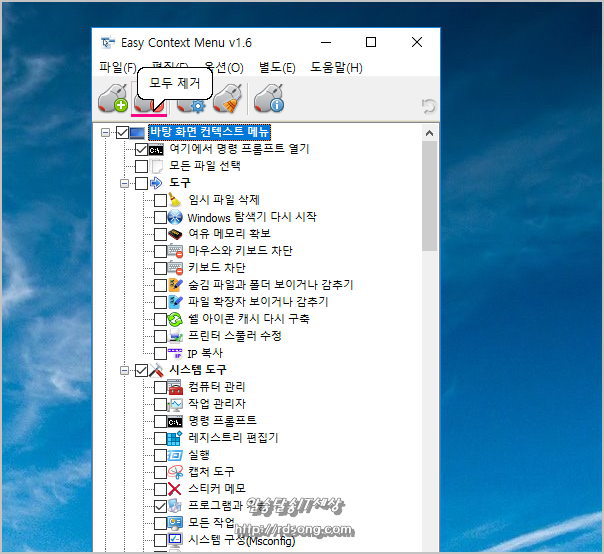Open the 별도(E) menu
The image size is (604, 554).
[276, 68]
